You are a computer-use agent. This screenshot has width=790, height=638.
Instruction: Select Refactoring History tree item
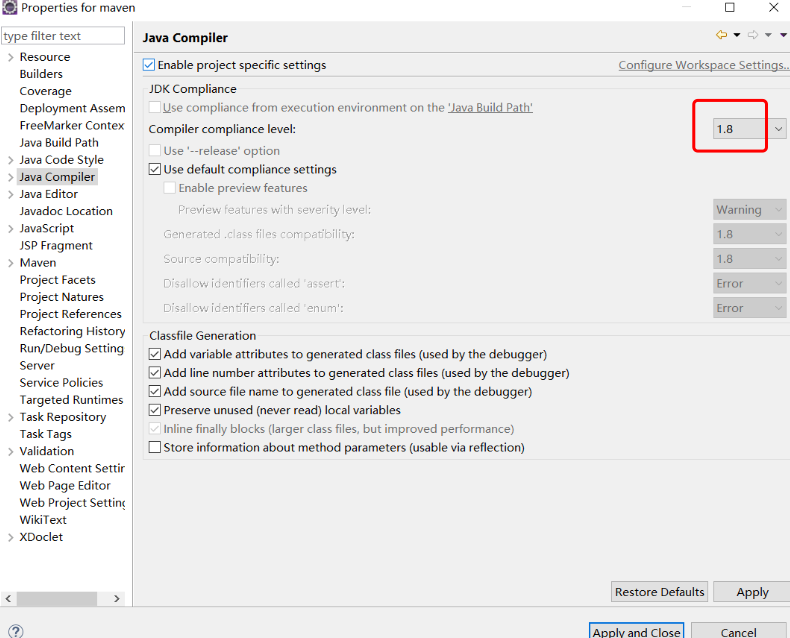click(73, 331)
